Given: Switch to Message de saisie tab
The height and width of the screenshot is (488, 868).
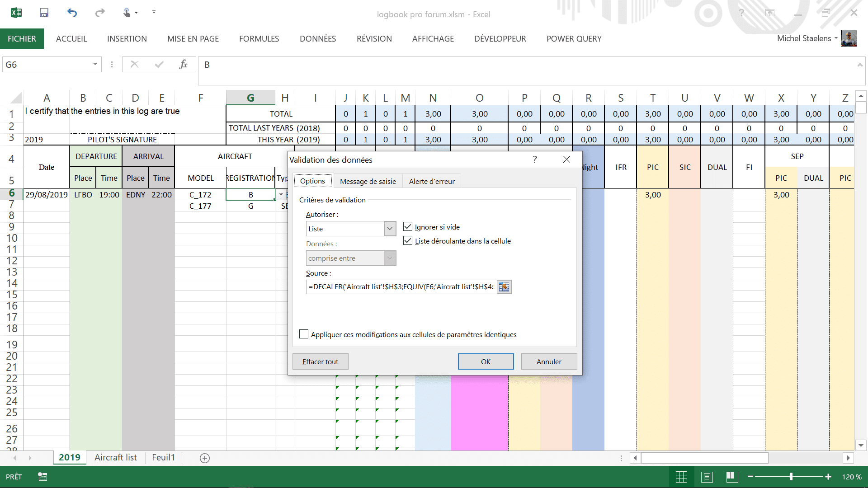Looking at the screenshot, I should coord(368,181).
